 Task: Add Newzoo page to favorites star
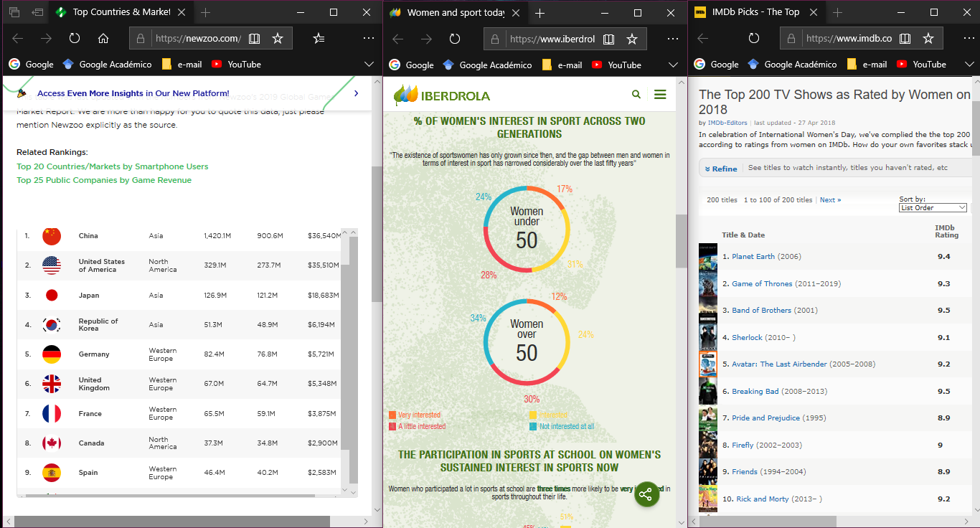tap(278, 39)
